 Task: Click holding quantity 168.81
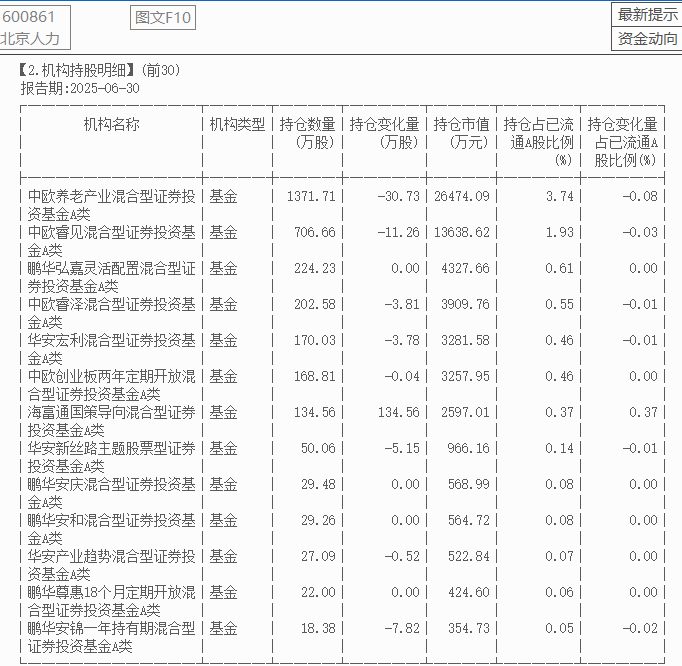[x=314, y=377]
